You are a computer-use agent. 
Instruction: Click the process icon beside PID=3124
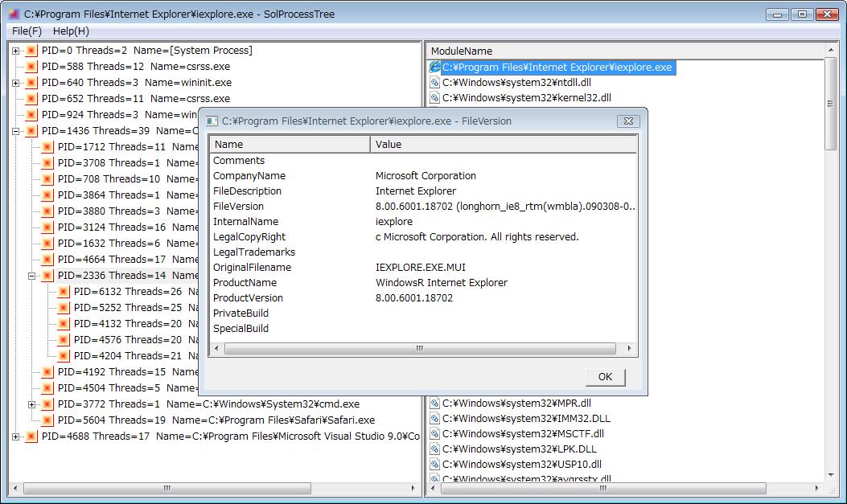pos(47,227)
